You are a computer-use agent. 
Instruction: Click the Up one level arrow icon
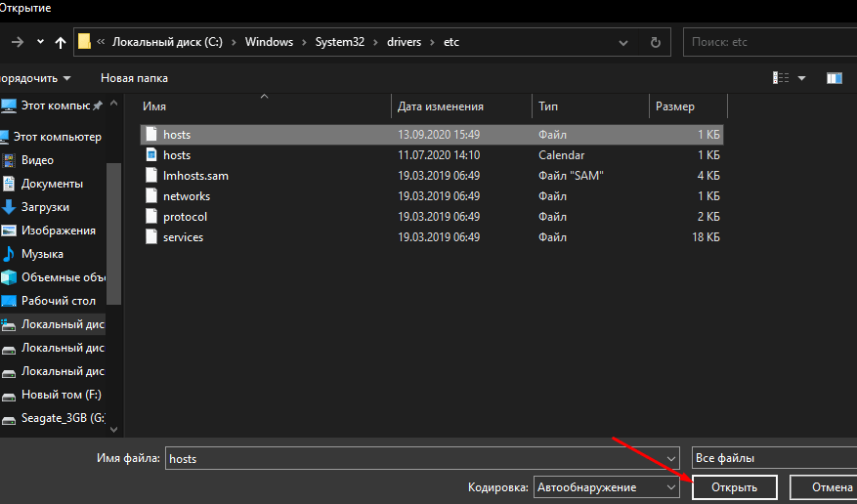(61, 42)
